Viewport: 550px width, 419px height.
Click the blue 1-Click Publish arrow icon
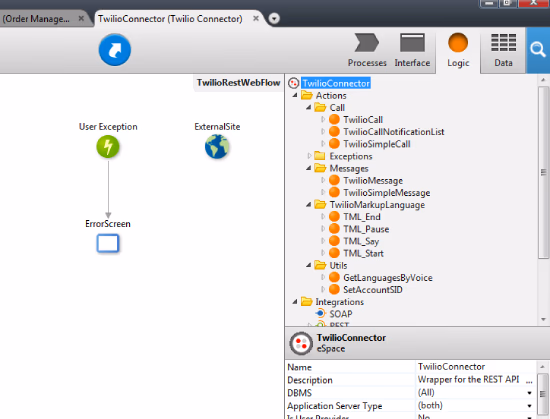115,50
